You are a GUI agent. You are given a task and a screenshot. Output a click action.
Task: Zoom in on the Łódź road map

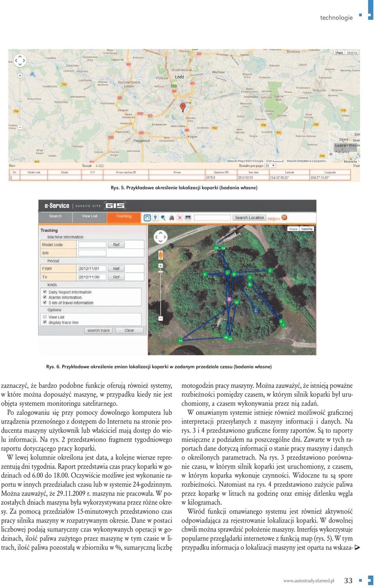pyautogui.click(x=20, y=75)
